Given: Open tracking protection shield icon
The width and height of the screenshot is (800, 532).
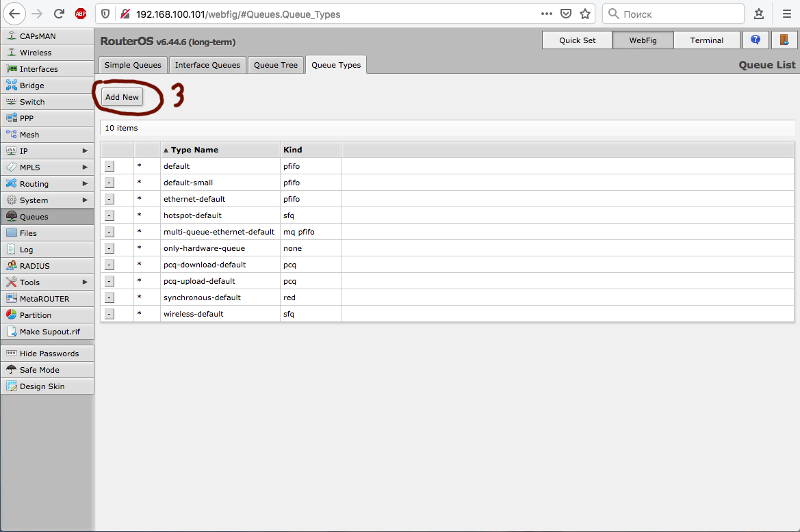Looking at the screenshot, I should tap(105, 14).
